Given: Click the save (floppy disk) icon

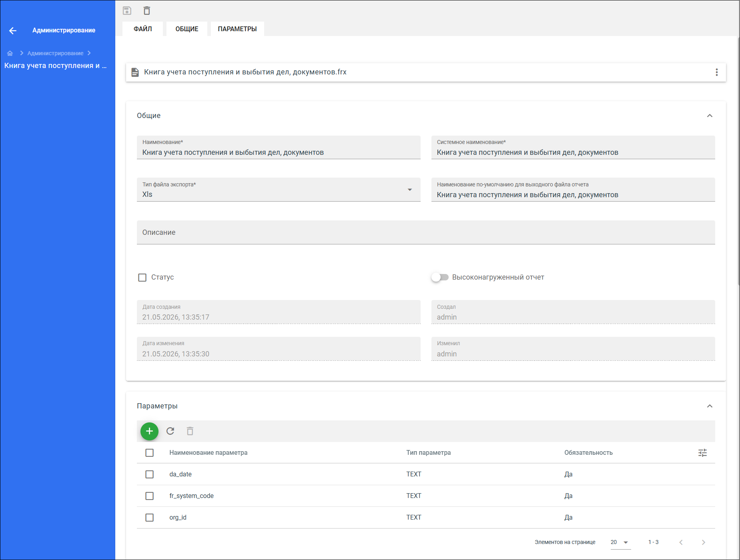Looking at the screenshot, I should coord(127,11).
